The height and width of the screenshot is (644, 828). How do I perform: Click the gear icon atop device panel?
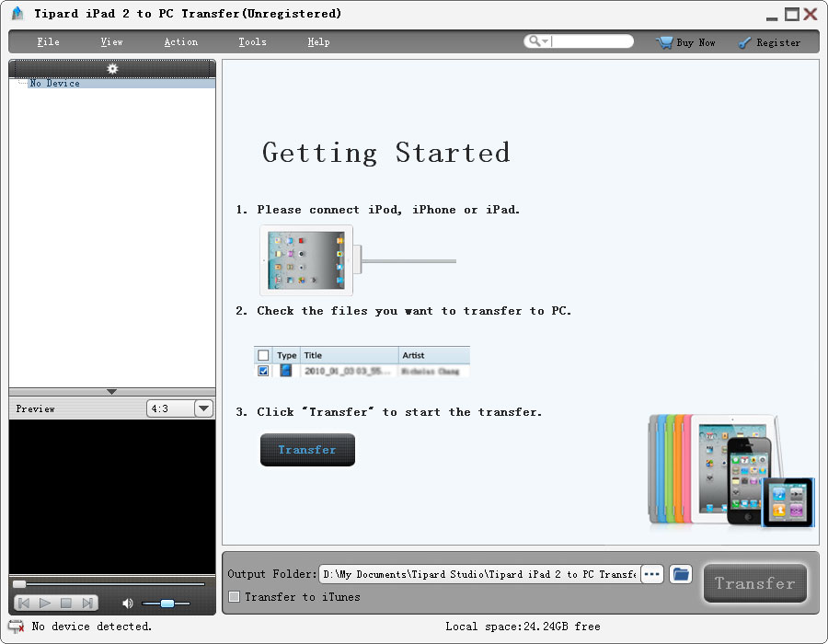pyautogui.click(x=112, y=69)
